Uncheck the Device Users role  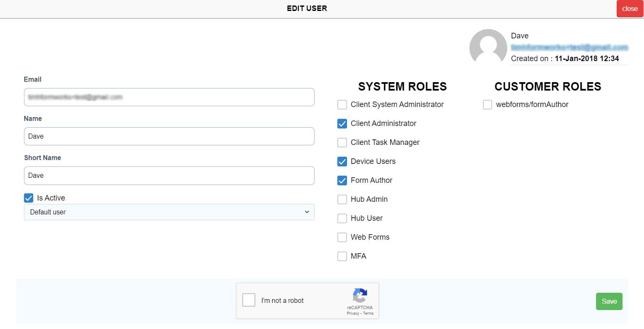[x=342, y=161]
